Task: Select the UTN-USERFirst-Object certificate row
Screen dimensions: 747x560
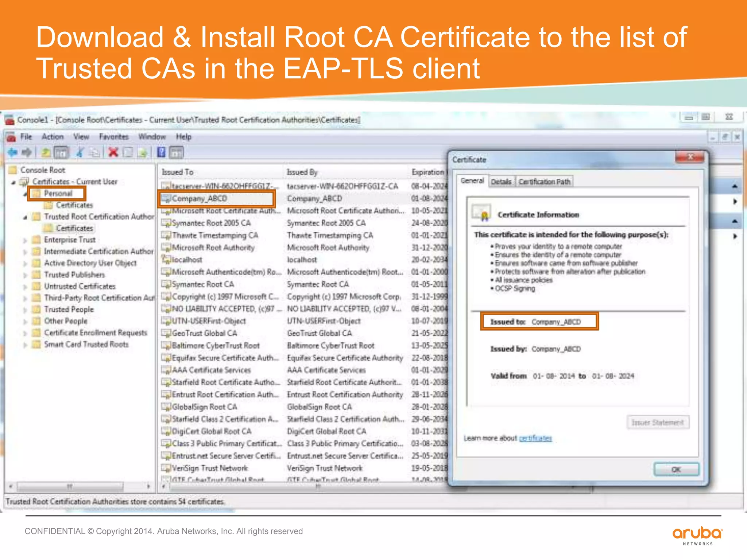Action: click(303, 321)
